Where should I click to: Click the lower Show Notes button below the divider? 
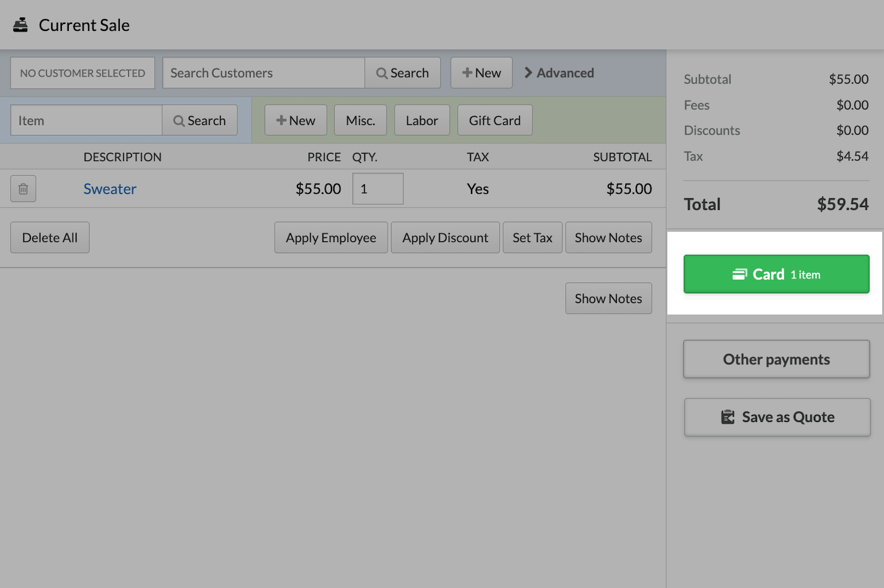click(x=609, y=299)
